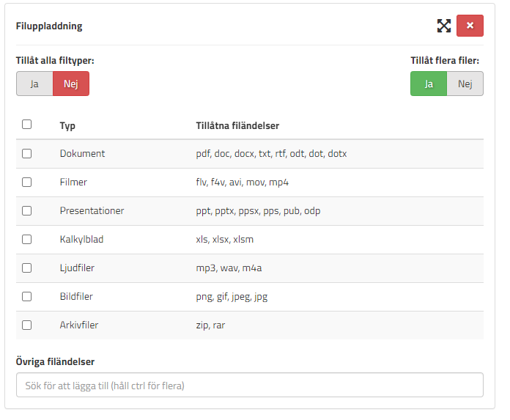510x420 pixels.
Task: Click the Arkivfiler extensions text zip, rar
Action: tap(210, 325)
